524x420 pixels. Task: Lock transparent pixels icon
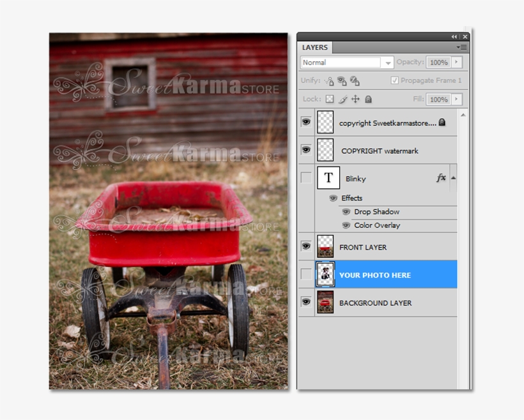(x=330, y=99)
